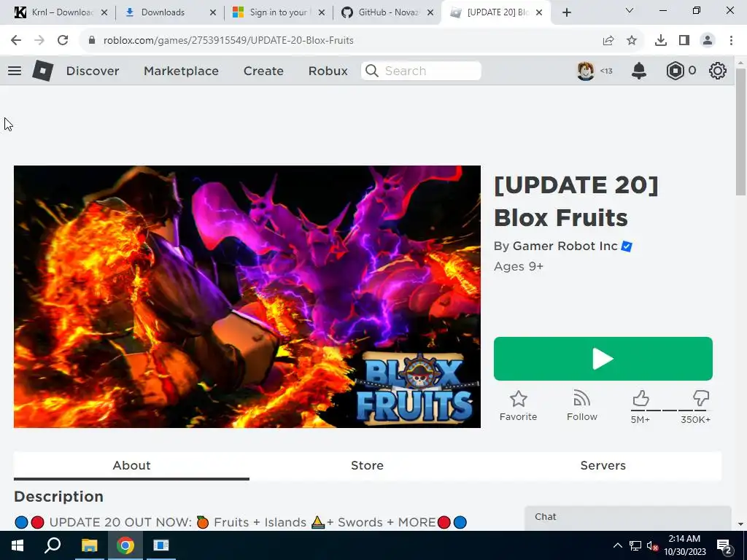
Task: Show hidden system tray icons
Action: 617,545
